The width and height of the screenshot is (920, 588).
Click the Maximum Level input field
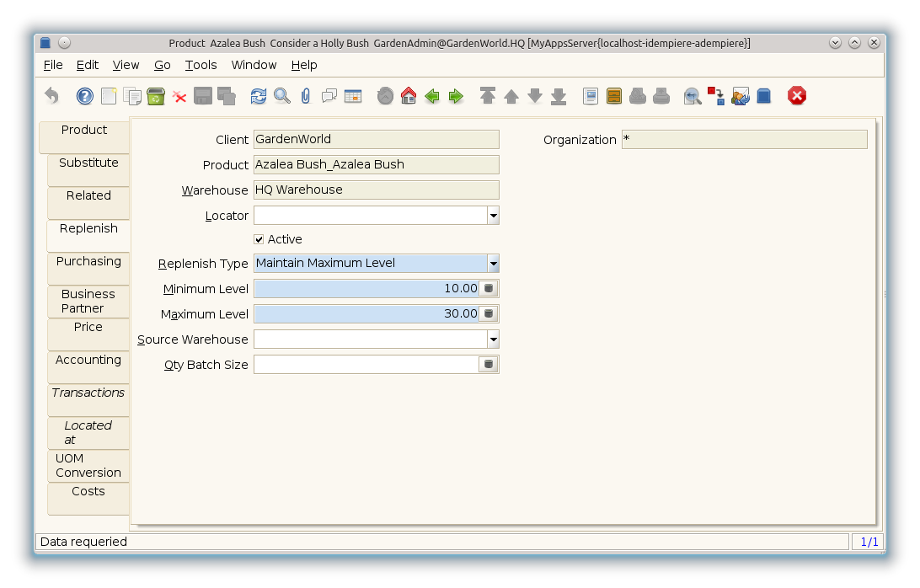tap(366, 314)
